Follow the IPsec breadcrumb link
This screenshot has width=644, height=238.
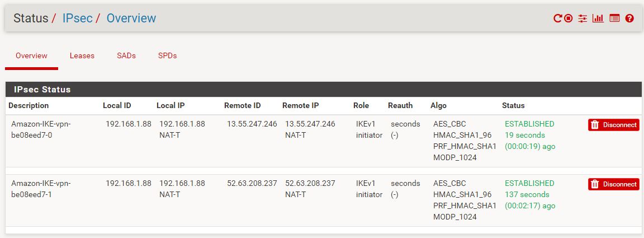click(77, 18)
